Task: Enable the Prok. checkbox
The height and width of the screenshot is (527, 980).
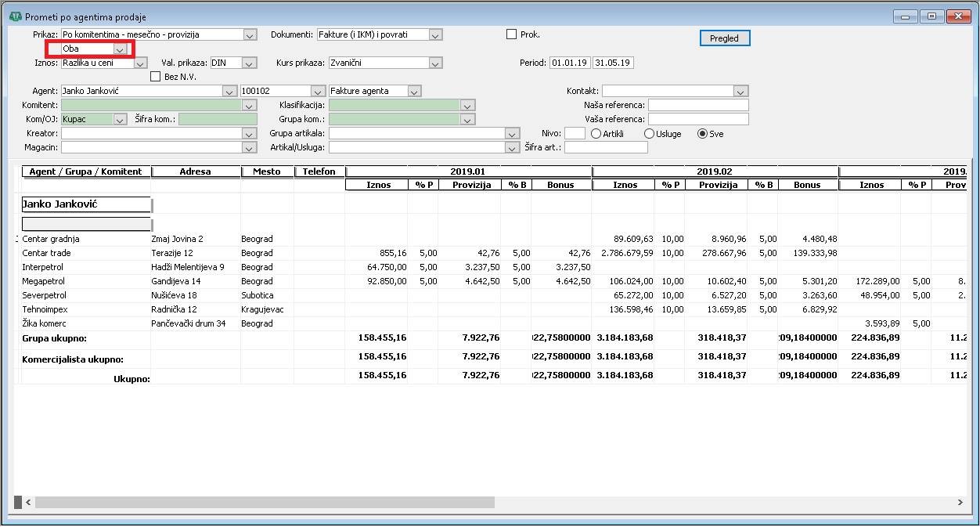Action: coord(512,34)
